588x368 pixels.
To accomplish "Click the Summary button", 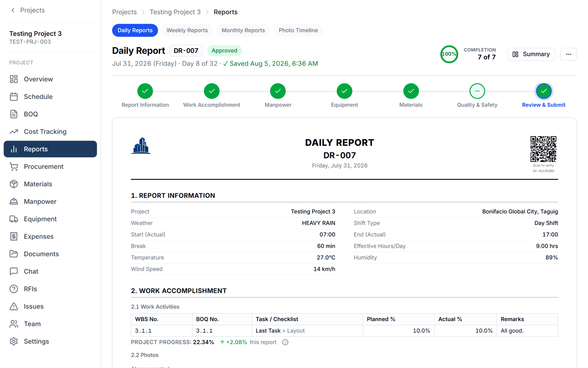I will point(531,54).
